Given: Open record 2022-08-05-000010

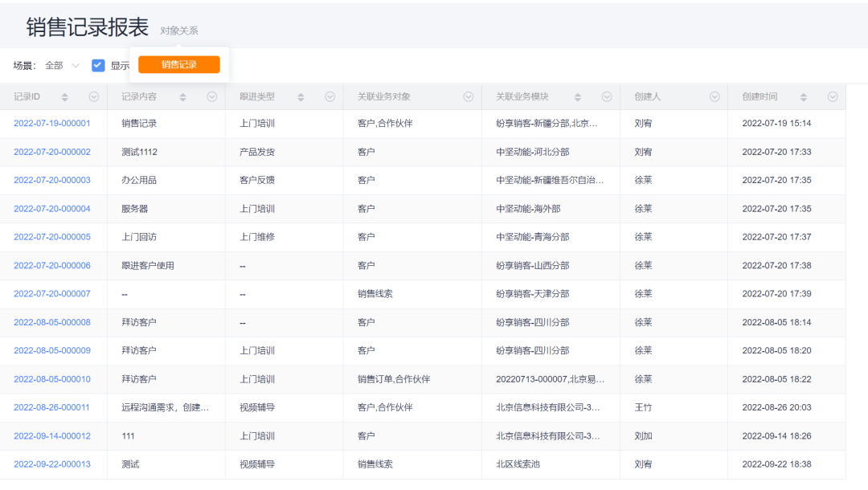Looking at the screenshot, I should (52, 379).
